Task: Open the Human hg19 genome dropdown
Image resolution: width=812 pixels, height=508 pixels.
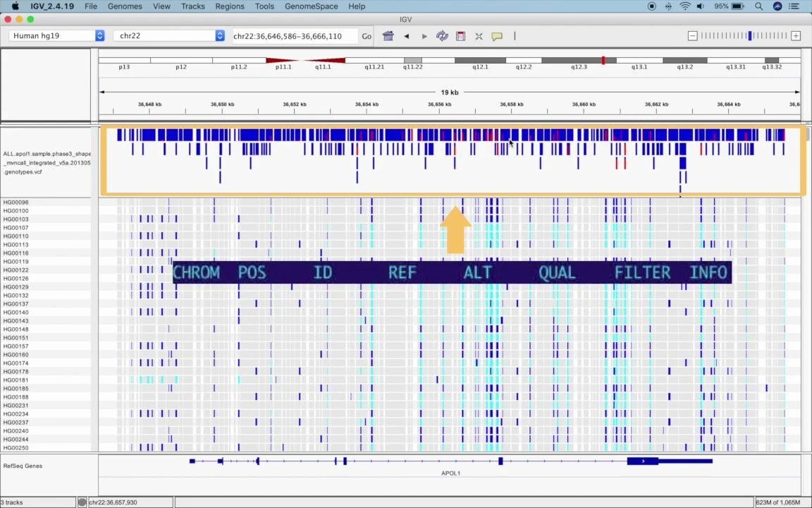Action: click(x=99, y=35)
